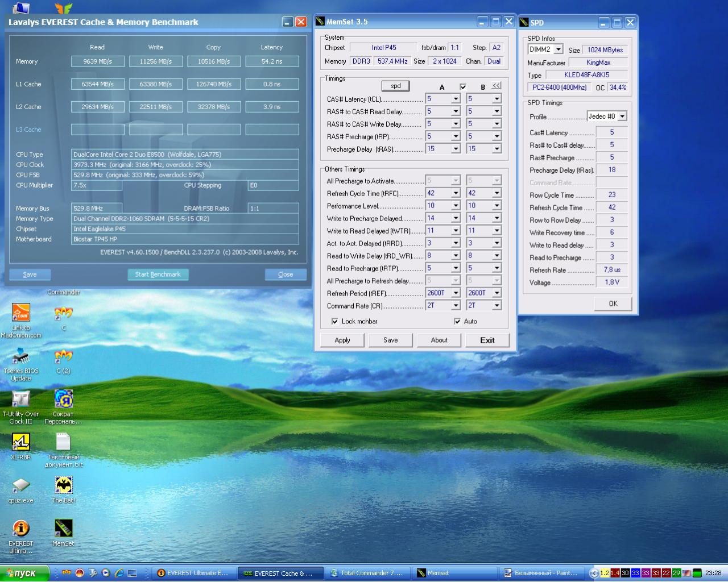Expand the DIMM2 slot dropdown
This screenshot has height=582, width=728.
click(559, 50)
